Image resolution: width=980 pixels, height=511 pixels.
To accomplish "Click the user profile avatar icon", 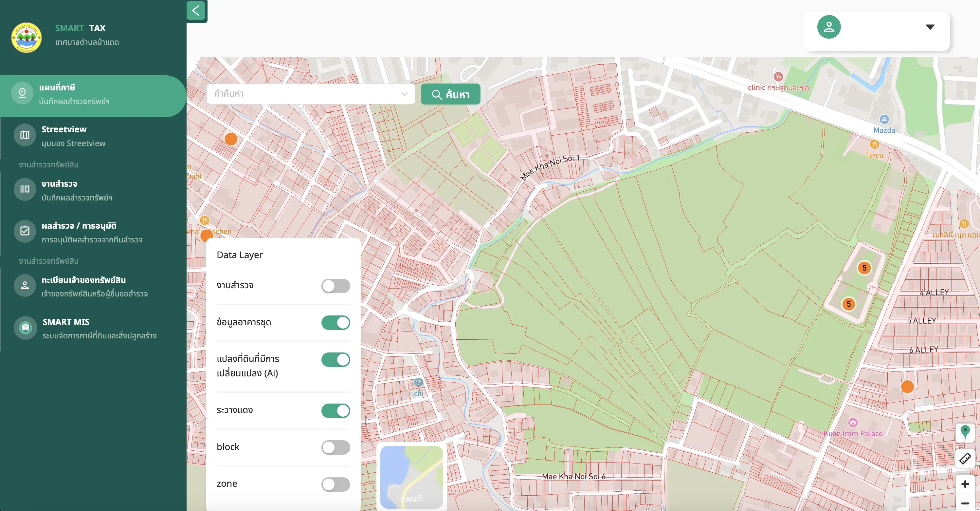I will tap(828, 27).
